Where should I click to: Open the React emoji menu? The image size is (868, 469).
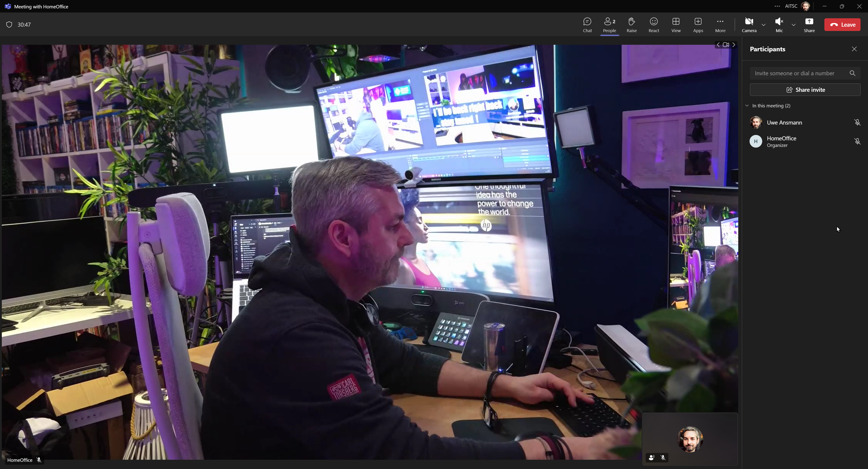[x=653, y=25]
